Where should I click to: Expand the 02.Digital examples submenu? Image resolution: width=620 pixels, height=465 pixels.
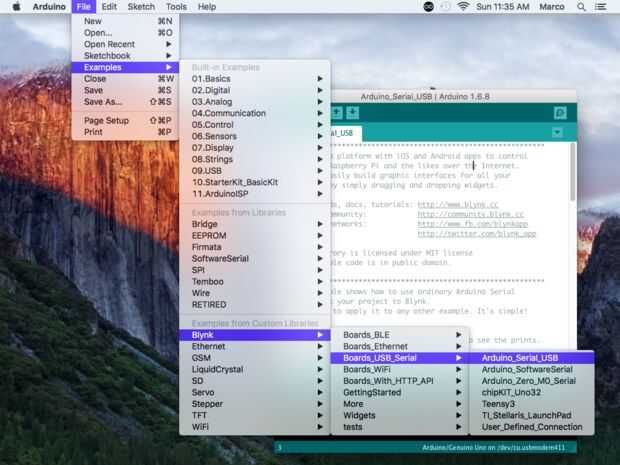tap(255, 90)
